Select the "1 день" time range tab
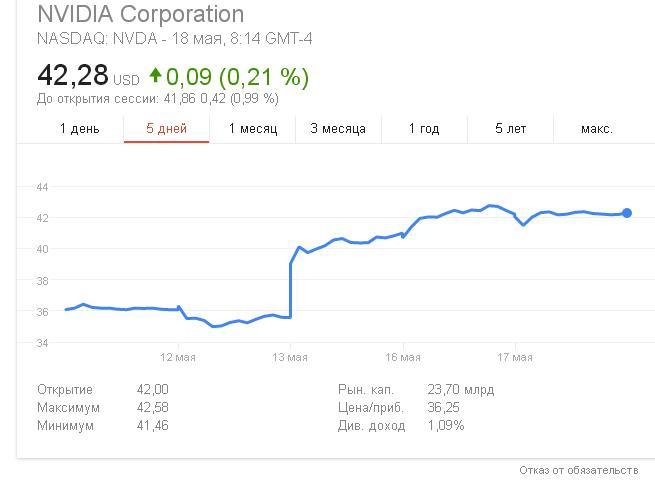Image resolution: width=655 pixels, height=493 pixels. pyautogui.click(x=80, y=128)
